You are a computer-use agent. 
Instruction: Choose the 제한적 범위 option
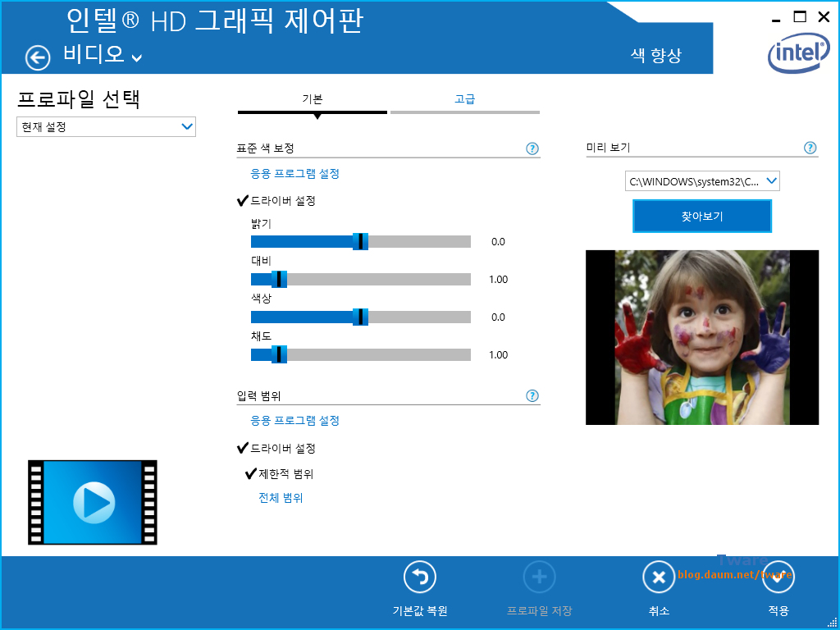tap(279, 473)
